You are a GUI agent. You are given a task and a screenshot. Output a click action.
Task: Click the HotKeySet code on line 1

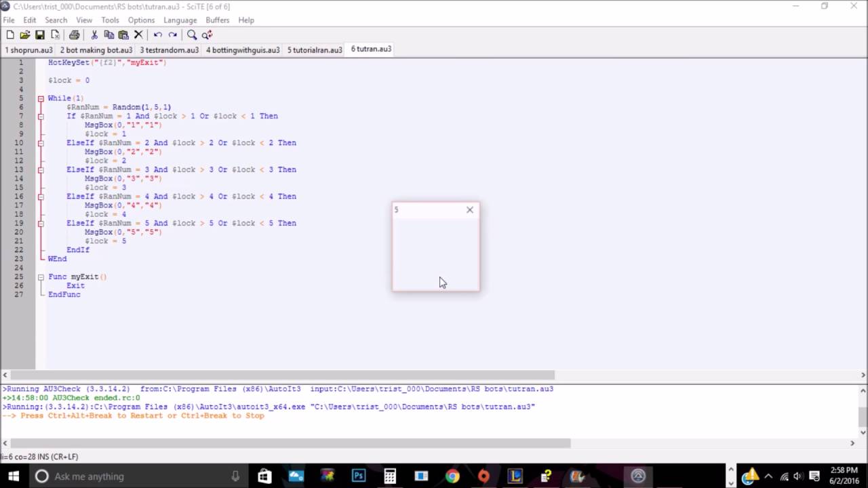pos(107,62)
